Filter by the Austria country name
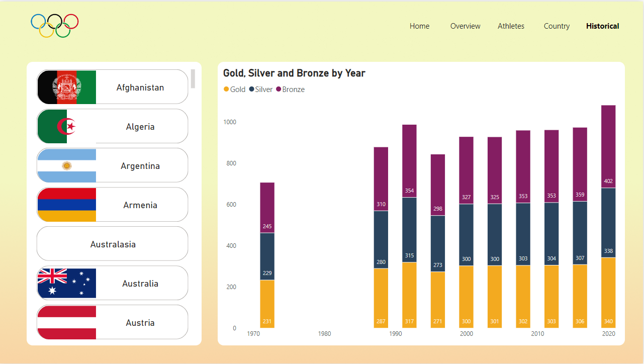Screen dimensions: 644x364 pos(140,323)
